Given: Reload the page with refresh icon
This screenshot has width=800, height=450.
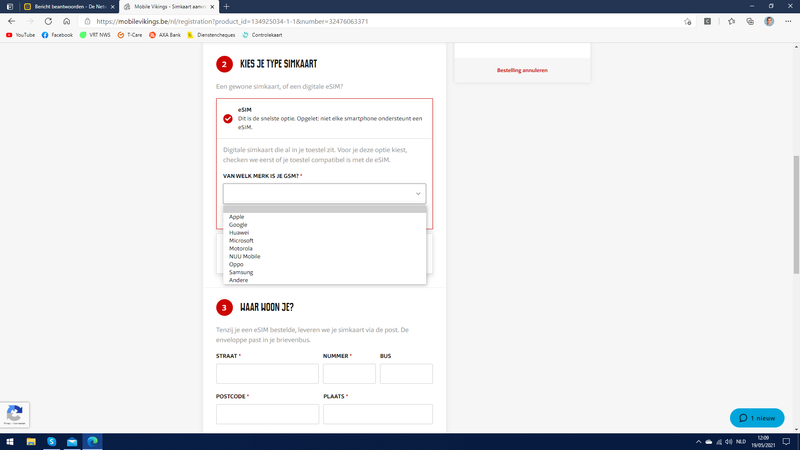Looking at the screenshot, I should click(x=48, y=20).
